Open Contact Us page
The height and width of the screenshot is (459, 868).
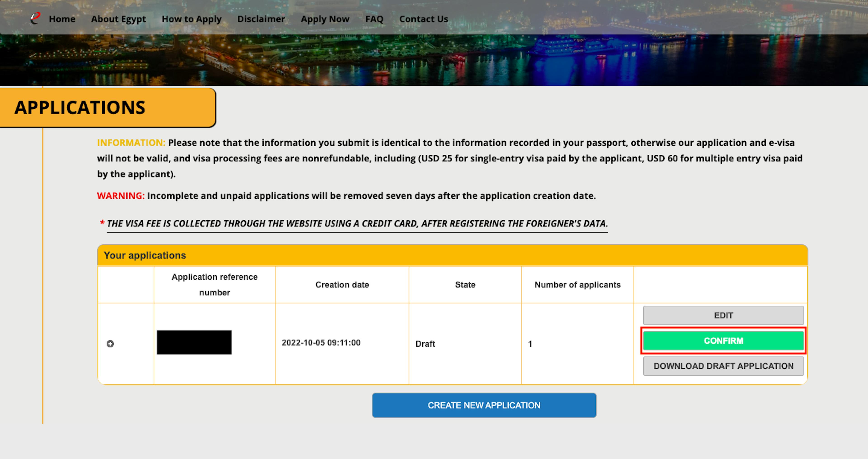point(424,19)
